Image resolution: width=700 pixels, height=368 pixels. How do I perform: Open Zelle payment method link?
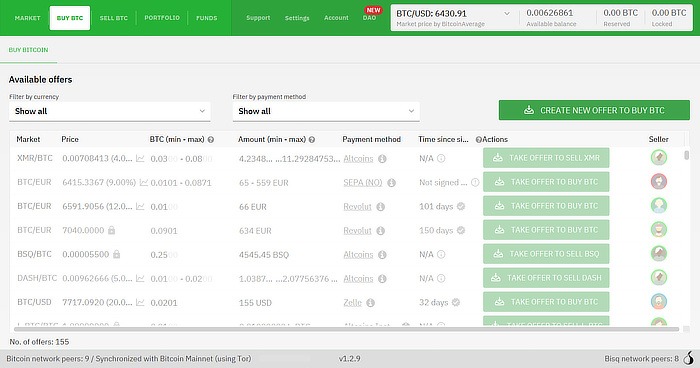(x=352, y=303)
